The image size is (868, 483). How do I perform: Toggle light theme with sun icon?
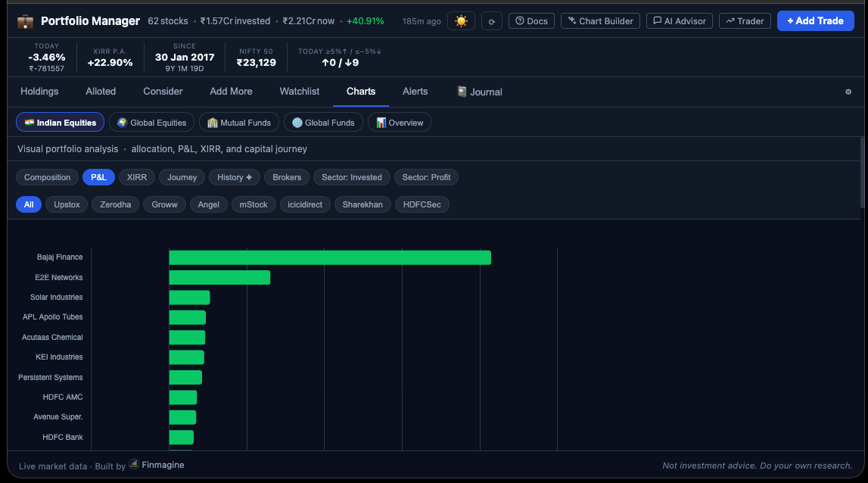[461, 21]
